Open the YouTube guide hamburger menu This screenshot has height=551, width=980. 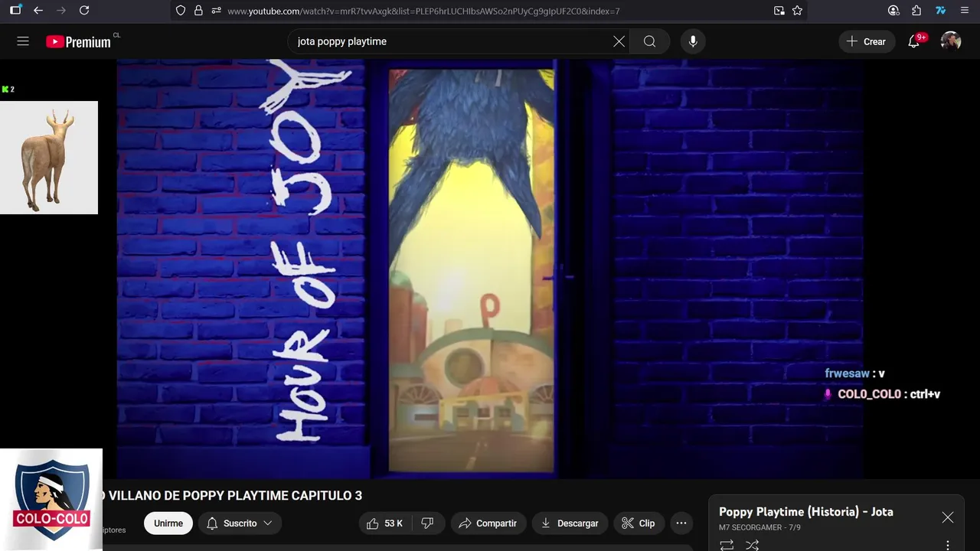23,41
